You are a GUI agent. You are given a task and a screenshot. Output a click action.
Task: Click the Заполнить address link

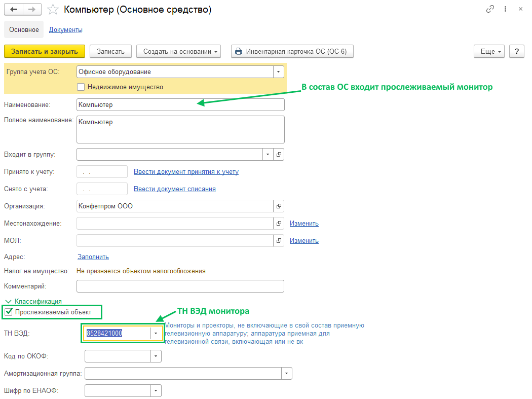pos(93,257)
